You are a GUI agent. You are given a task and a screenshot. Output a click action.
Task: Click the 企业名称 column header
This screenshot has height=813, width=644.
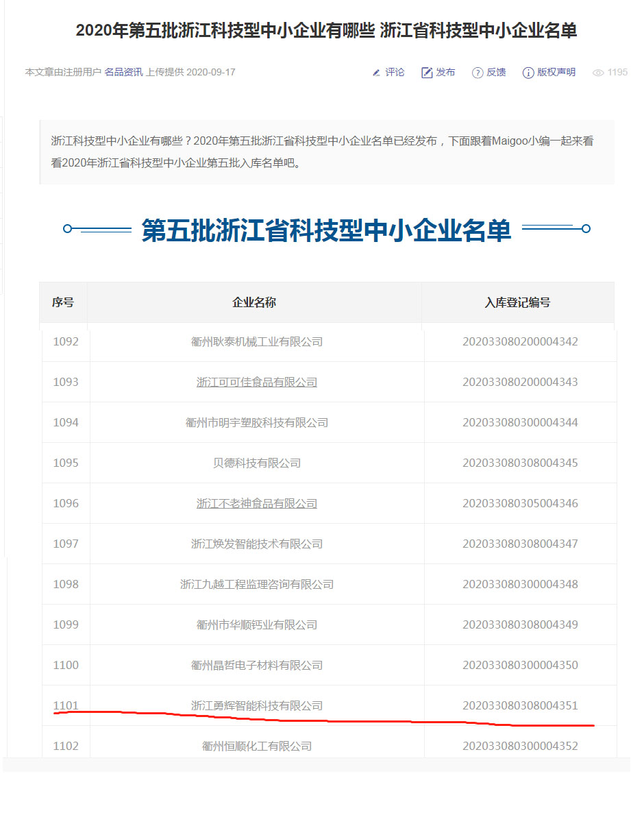(254, 302)
